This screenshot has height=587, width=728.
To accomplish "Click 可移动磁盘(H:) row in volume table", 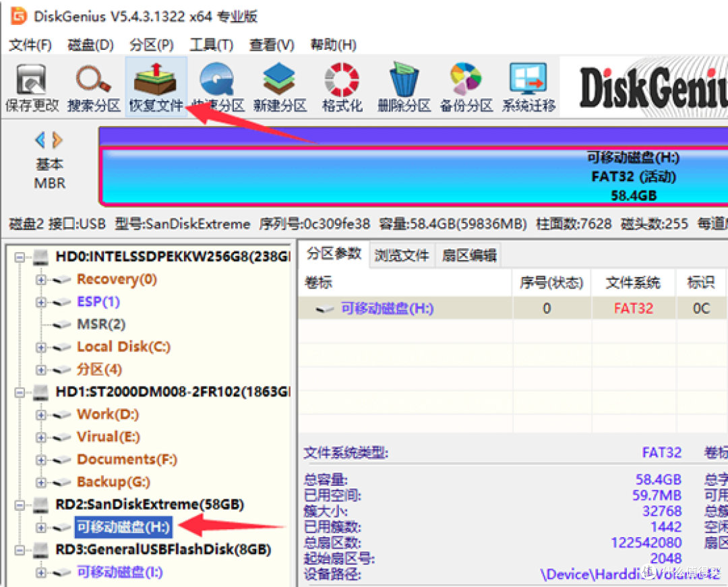I will 512,309.
